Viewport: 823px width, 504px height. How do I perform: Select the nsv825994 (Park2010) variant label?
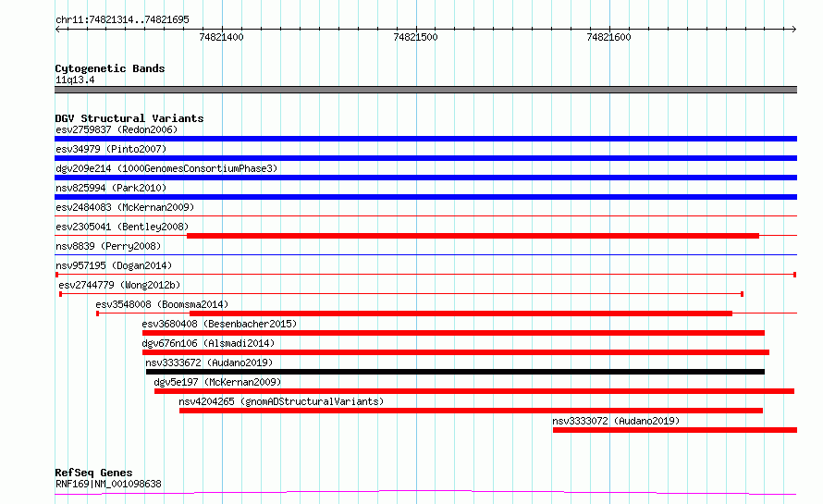point(111,188)
